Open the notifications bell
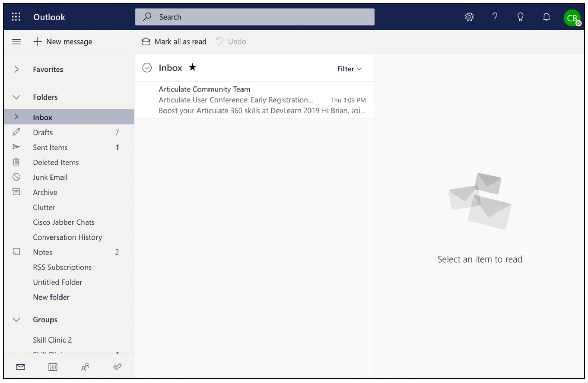This screenshot has height=383, width=588. coord(547,17)
